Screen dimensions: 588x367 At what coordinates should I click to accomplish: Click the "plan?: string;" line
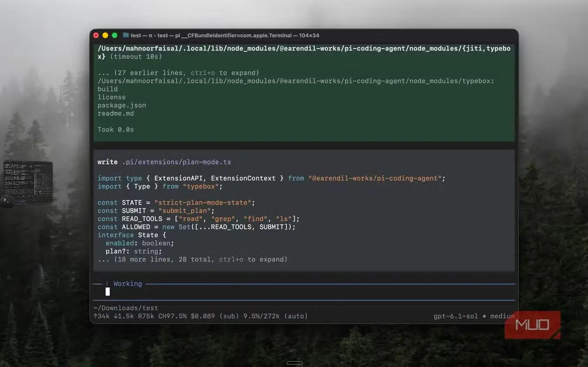tap(134, 251)
